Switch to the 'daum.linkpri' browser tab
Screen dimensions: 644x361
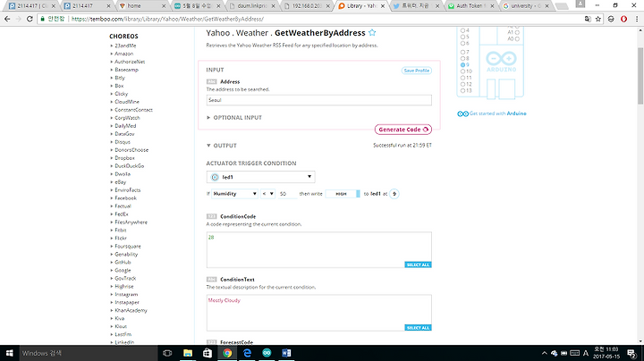pyautogui.click(x=251, y=5)
